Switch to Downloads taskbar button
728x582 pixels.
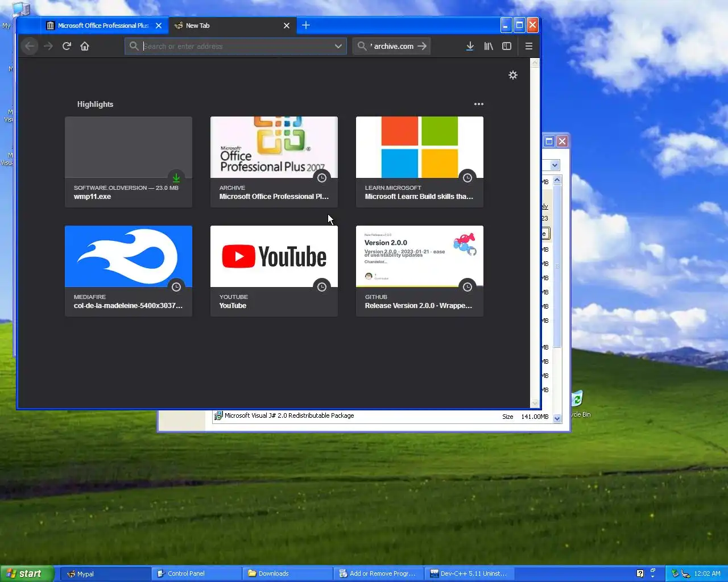coord(287,573)
